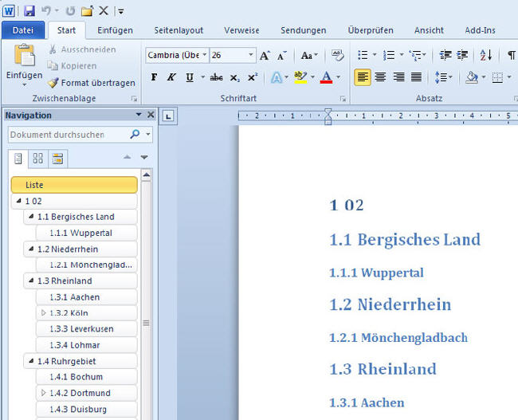Click the red font color button
Viewport: 518px width, 420px height.
pos(325,78)
